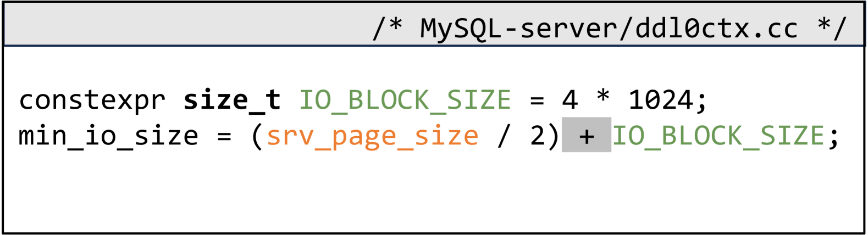Click the MySQL-server/ddl0ctx.cc file path comment
Image resolution: width=868 pixels, height=235 pixels.
pyautogui.click(x=608, y=28)
